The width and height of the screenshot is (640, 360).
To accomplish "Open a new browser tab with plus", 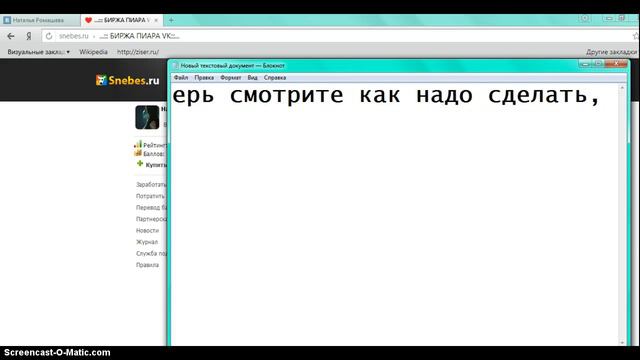I will [171, 20].
